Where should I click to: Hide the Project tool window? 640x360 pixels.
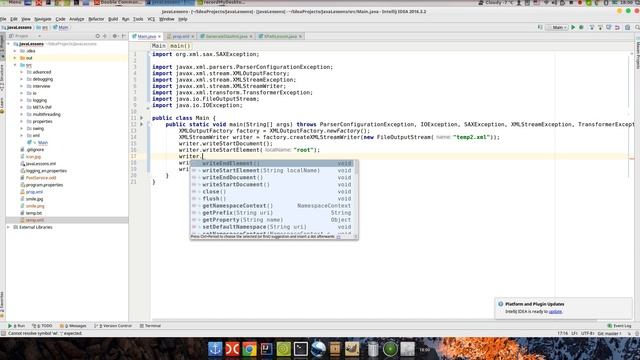coord(124,36)
